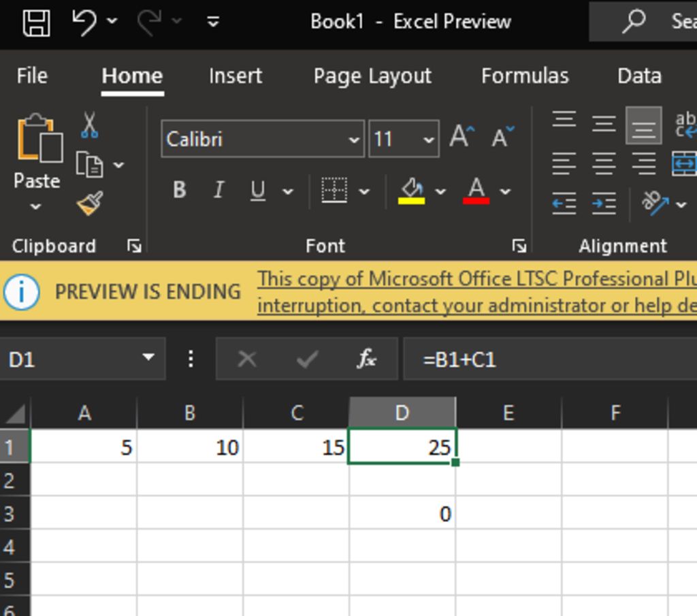Click the info icon on preview banner
Viewport: 697px width, 616px height.
click(x=21, y=292)
